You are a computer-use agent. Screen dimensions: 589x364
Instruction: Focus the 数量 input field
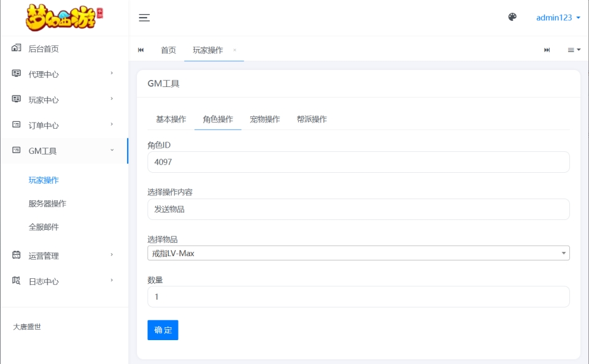(358, 297)
